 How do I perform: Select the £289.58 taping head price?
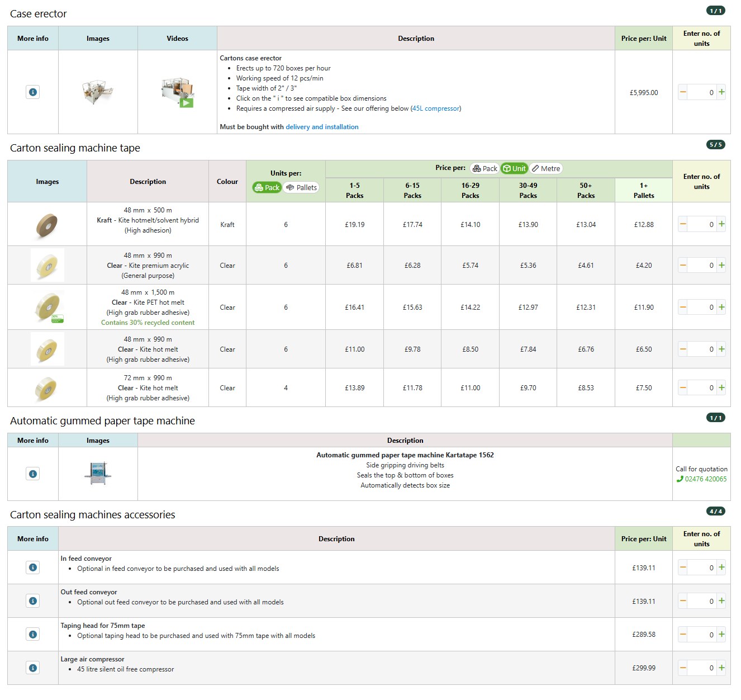644,635
